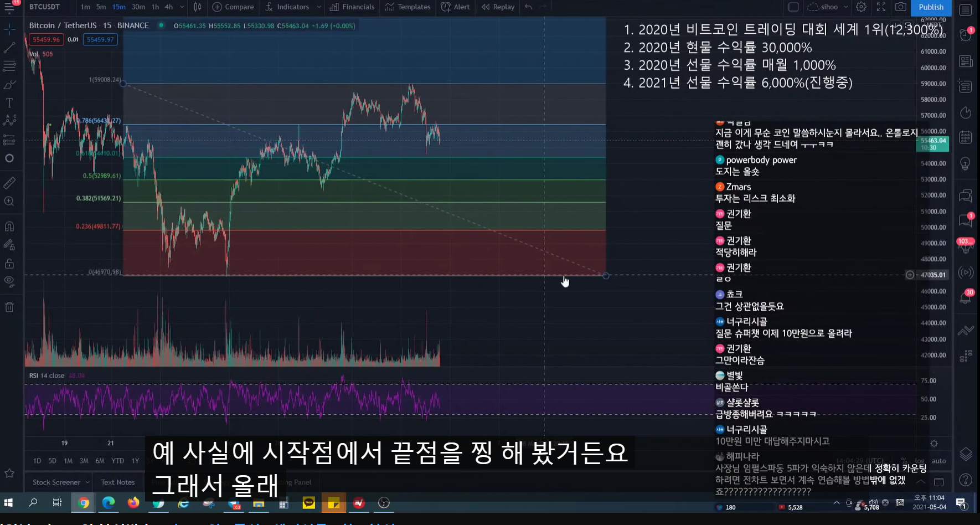Open the ideas lightbulb panel

[966, 164]
